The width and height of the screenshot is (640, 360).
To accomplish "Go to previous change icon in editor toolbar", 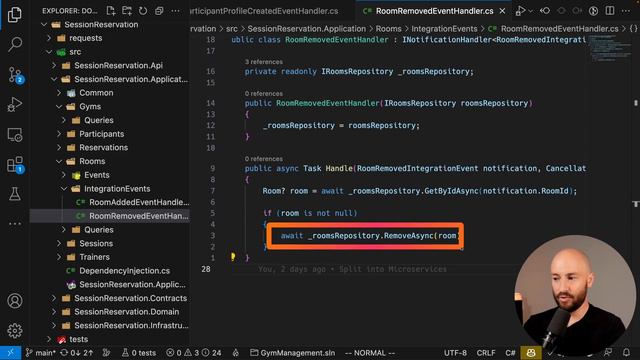I will click(x=545, y=11).
